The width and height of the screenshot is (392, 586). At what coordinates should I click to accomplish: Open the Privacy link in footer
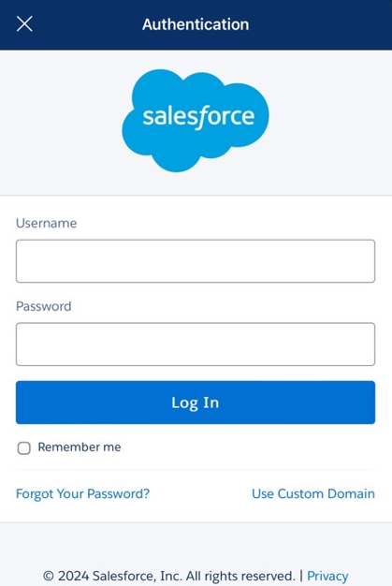pos(327,576)
